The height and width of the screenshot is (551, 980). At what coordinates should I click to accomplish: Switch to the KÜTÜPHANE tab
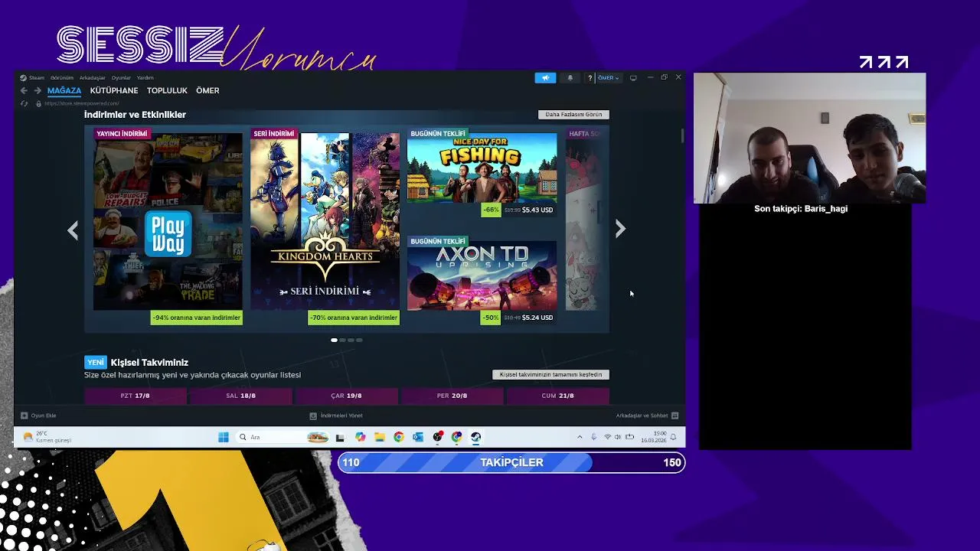pyautogui.click(x=114, y=90)
